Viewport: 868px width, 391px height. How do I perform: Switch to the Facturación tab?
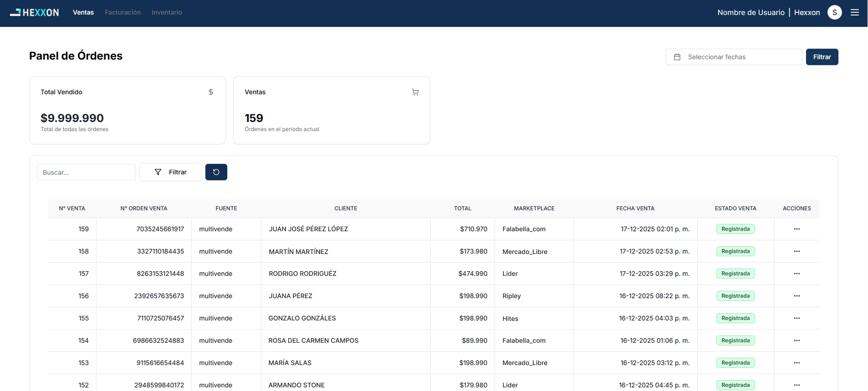pos(123,12)
